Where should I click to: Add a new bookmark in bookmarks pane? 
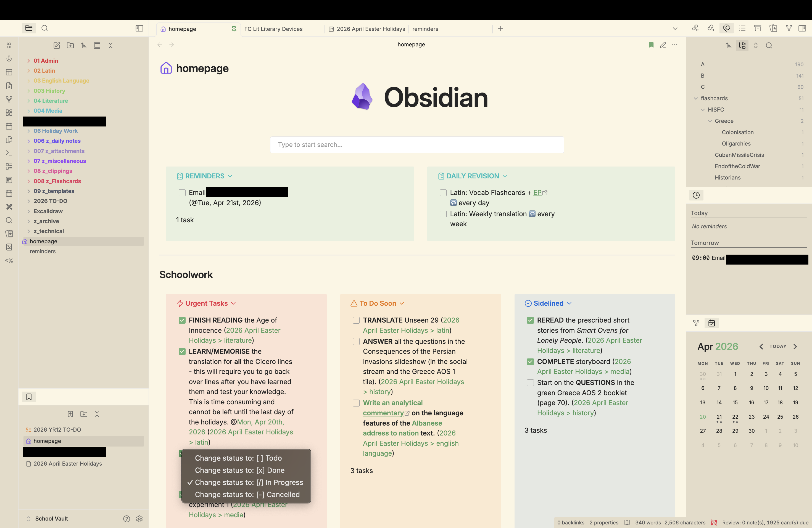coord(70,414)
